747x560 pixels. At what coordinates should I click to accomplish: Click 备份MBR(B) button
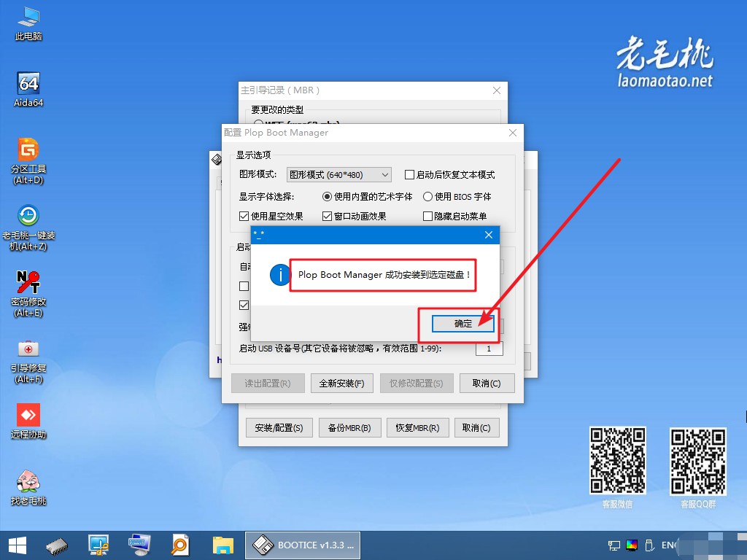pos(349,427)
